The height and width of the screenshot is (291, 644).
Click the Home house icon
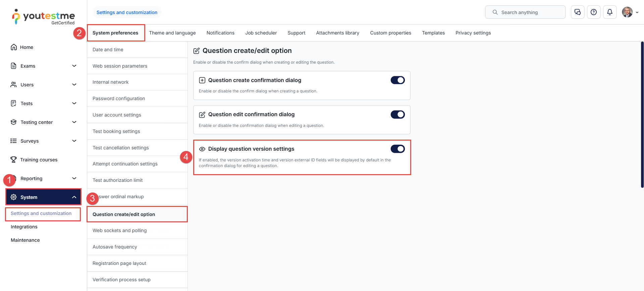tap(14, 47)
